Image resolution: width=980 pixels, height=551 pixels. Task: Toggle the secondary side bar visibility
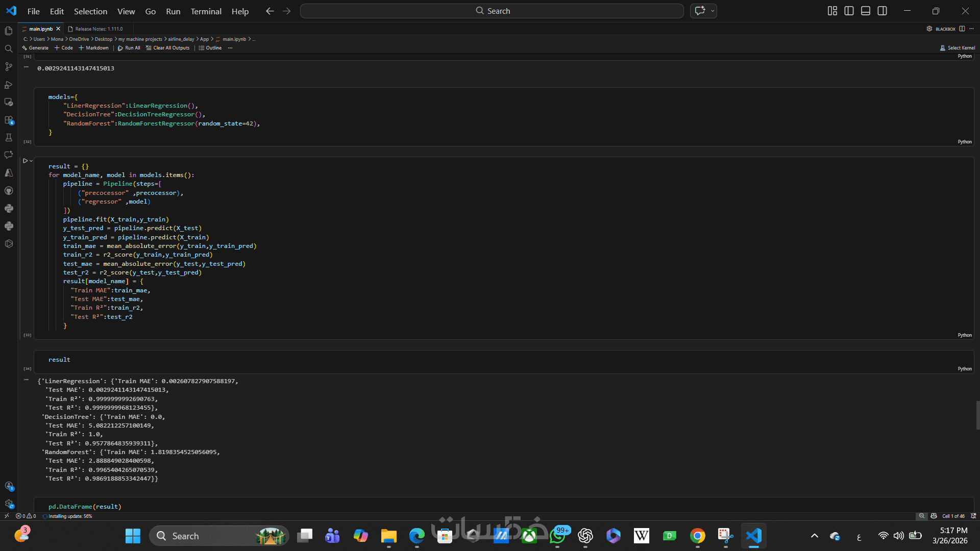click(x=882, y=11)
